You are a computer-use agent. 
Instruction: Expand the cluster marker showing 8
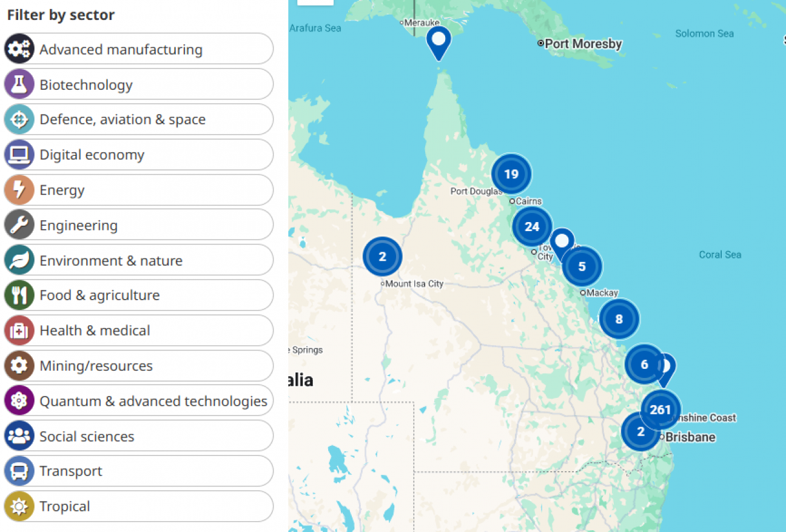click(619, 319)
